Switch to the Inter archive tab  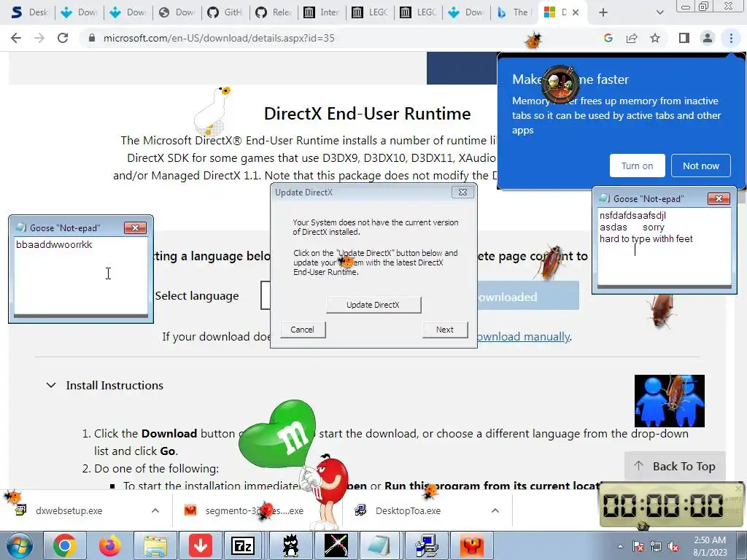322,12
